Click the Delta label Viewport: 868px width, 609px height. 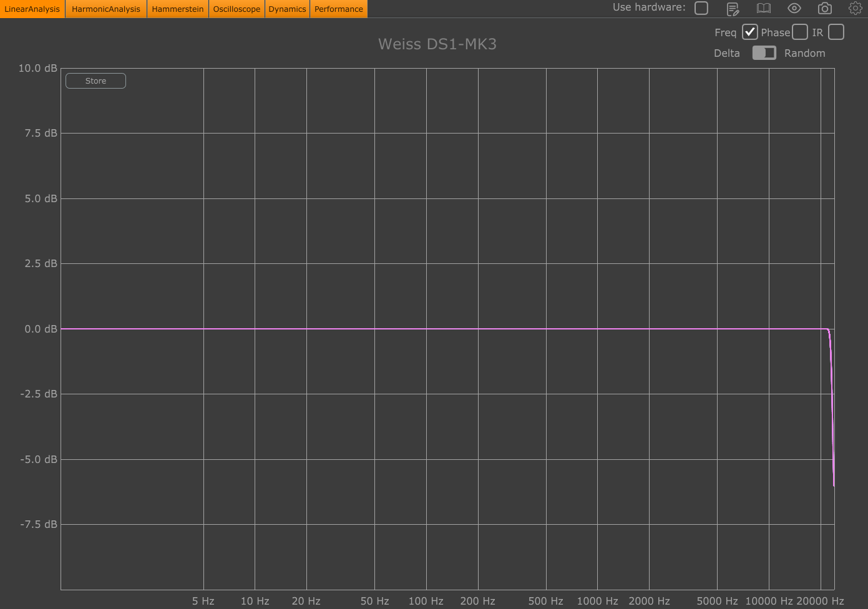727,53
